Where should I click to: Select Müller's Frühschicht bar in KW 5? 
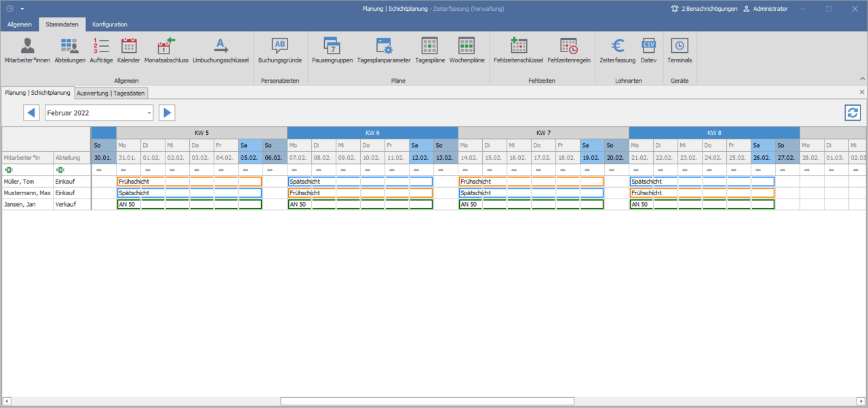[x=189, y=182]
